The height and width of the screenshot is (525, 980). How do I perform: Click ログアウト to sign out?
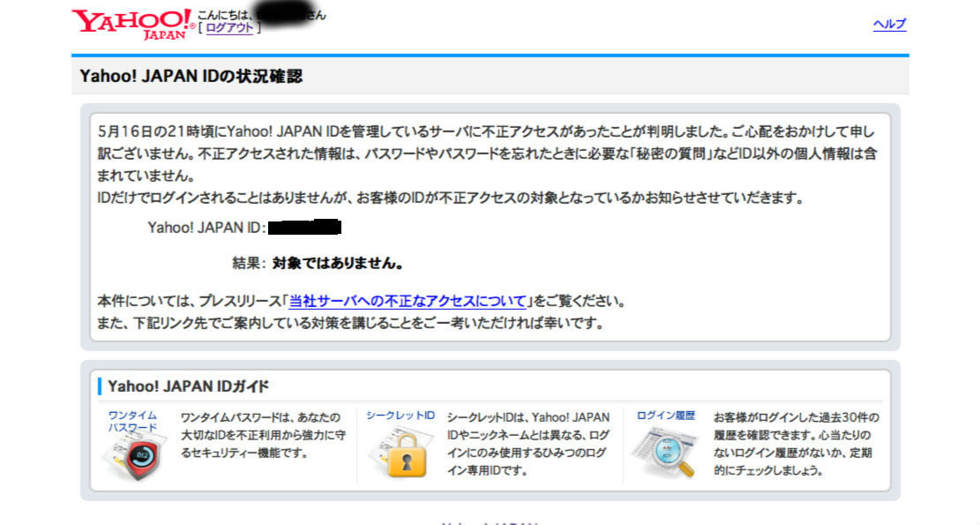tap(228, 27)
